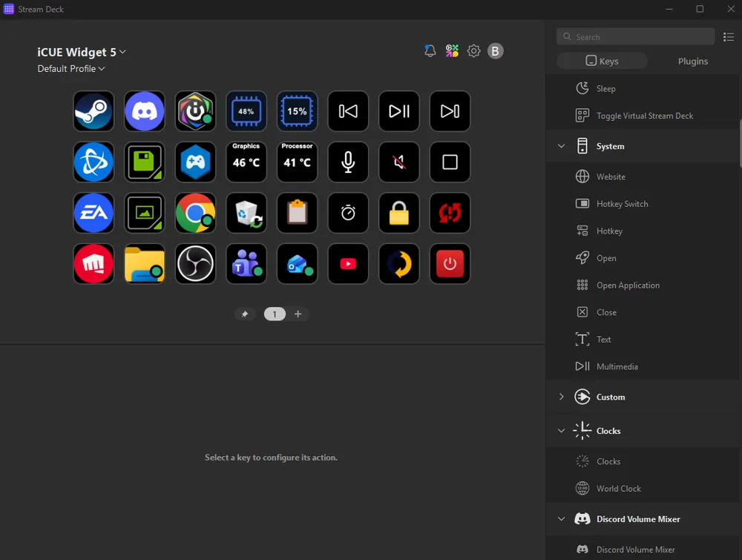Open the iCUE Widget 5 device dropdown
Screen dimensions: 742x560
[x=82, y=52]
